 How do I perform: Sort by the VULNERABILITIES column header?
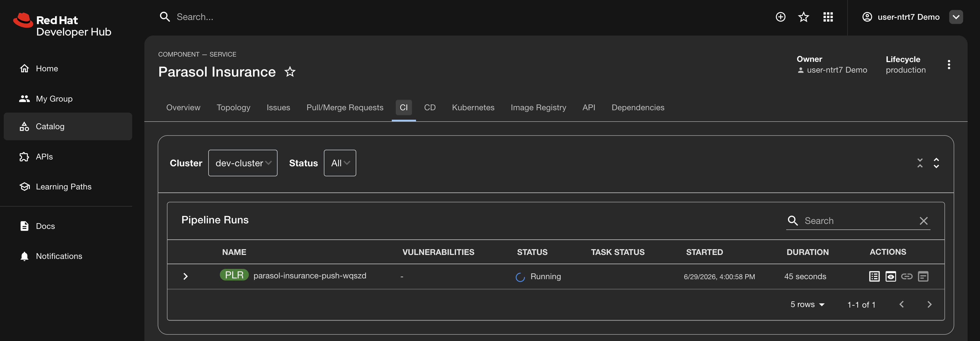pyautogui.click(x=438, y=252)
